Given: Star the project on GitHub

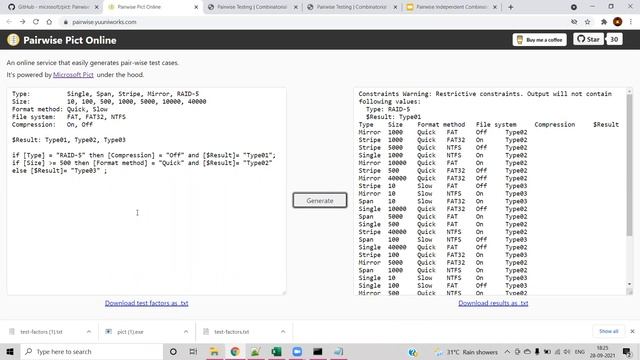Looking at the screenshot, I should point(588,39).
